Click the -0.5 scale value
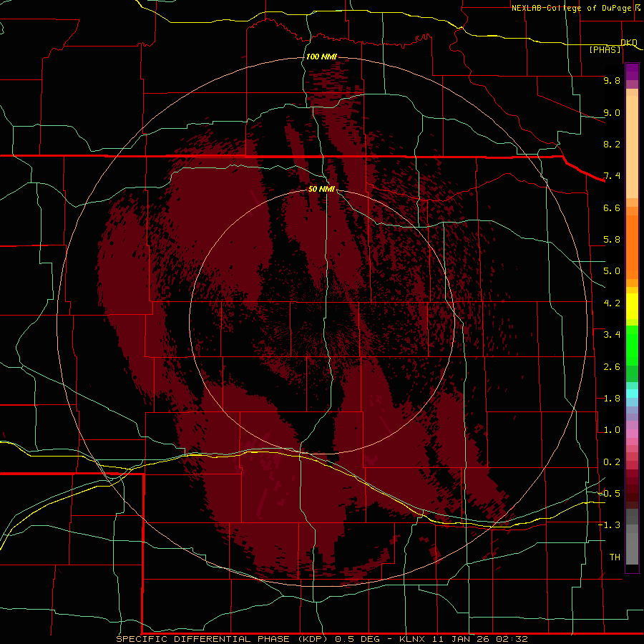644x644 pixels. coord(609,494)
